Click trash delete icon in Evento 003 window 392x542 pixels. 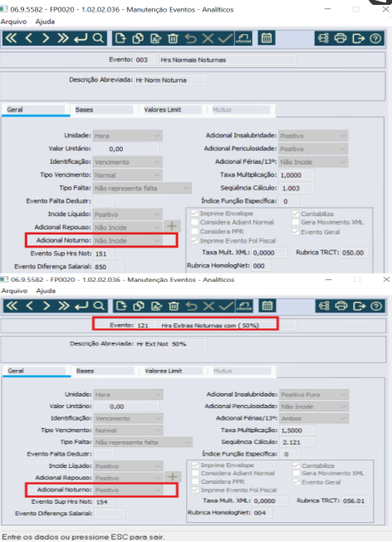[x=173, y=38]
